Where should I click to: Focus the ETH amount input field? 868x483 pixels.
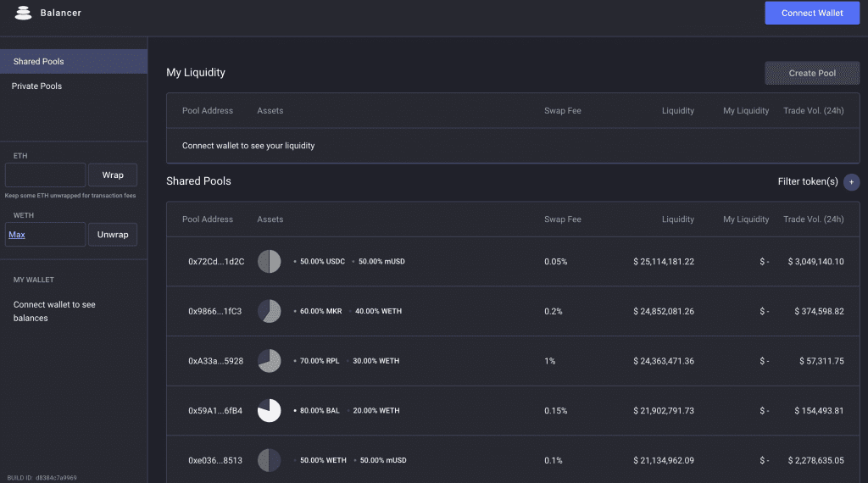(46, 175)
